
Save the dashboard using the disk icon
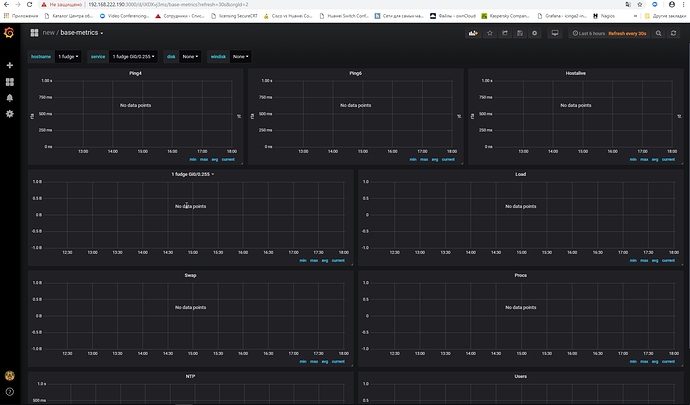pyautogui.click(x=521, y=33)
